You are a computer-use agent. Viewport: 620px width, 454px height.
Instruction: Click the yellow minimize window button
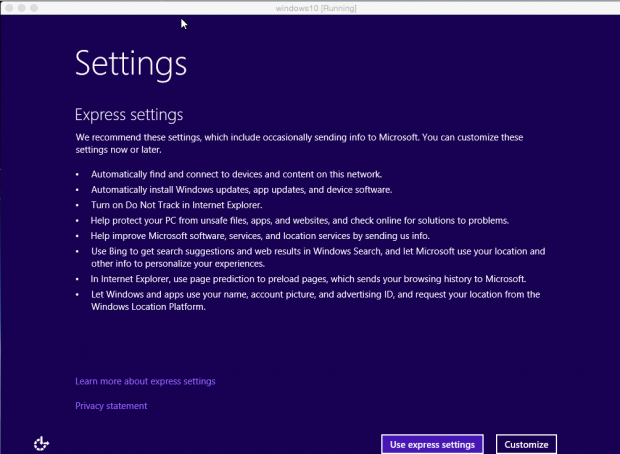pyautogui.click(x=22, y=8)
